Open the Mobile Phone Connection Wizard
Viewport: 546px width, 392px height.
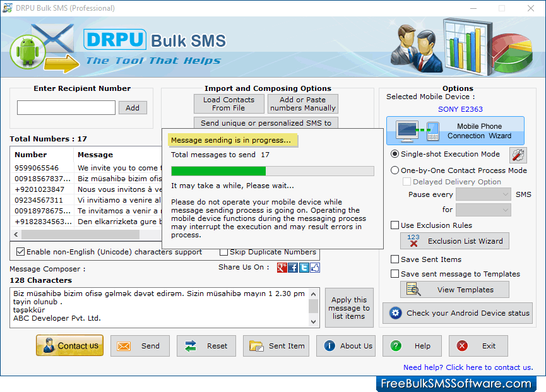455,131
